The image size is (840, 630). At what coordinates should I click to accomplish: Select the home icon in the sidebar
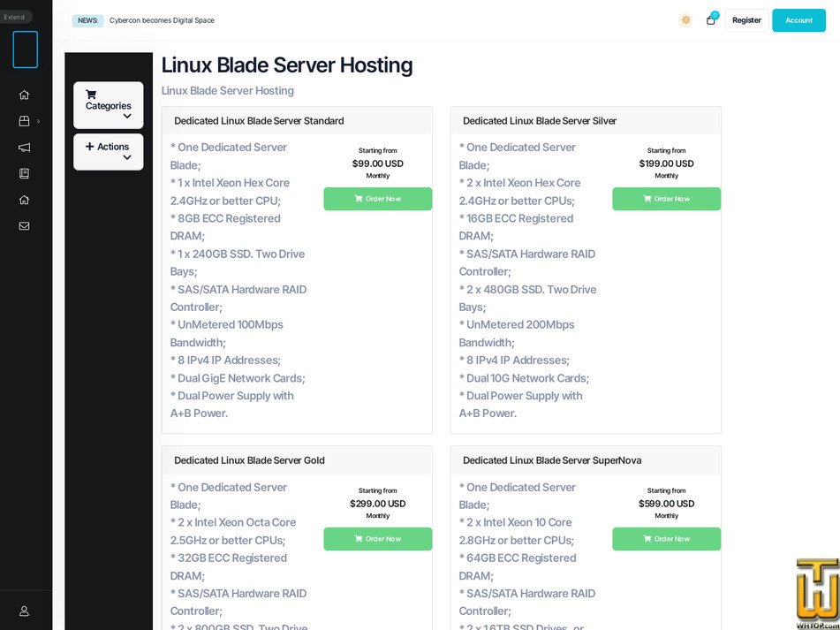click(x=24, y=95)
